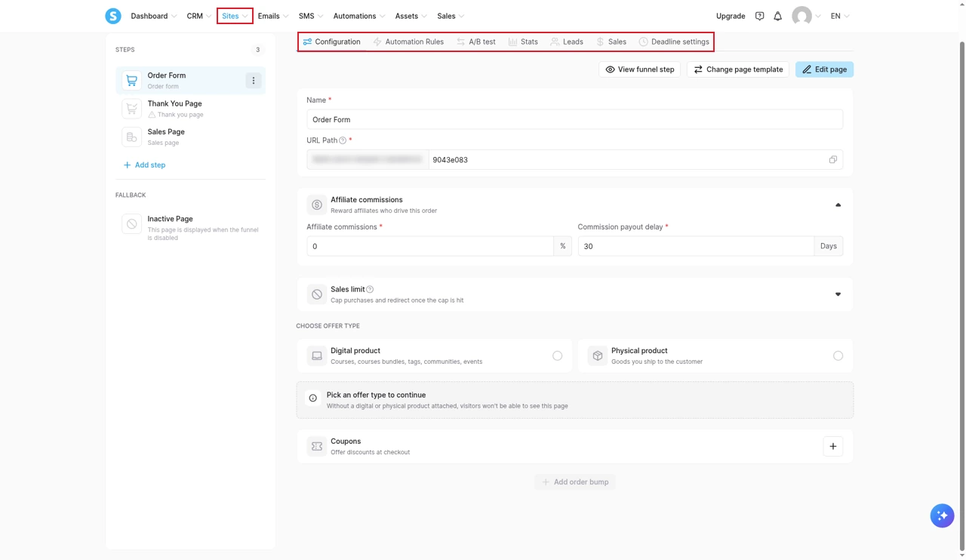Click the URL Path help icon
This screenshot has width=966, height=560.
click(x=343, y=140)
